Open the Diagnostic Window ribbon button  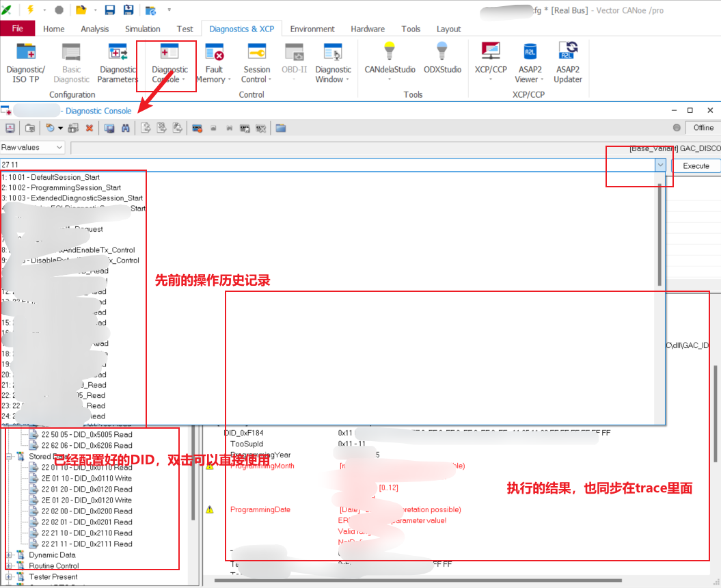coord(333,63)
